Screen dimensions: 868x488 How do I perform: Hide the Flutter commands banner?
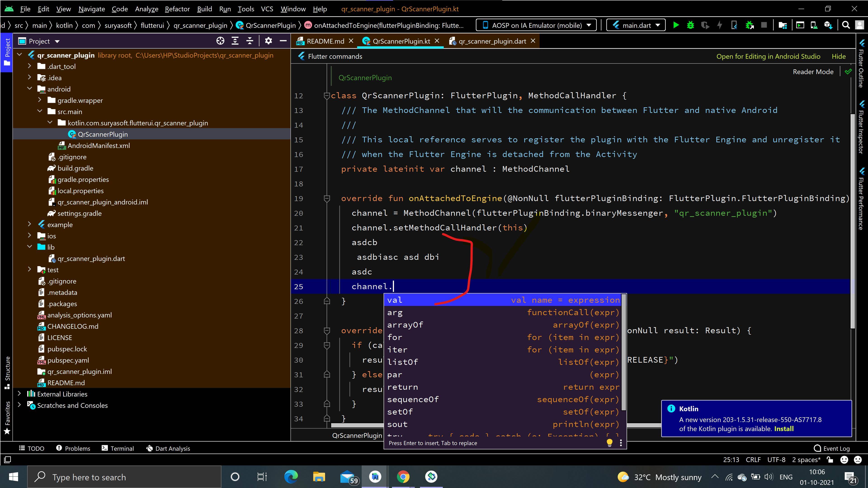click(x=839, y=56)
